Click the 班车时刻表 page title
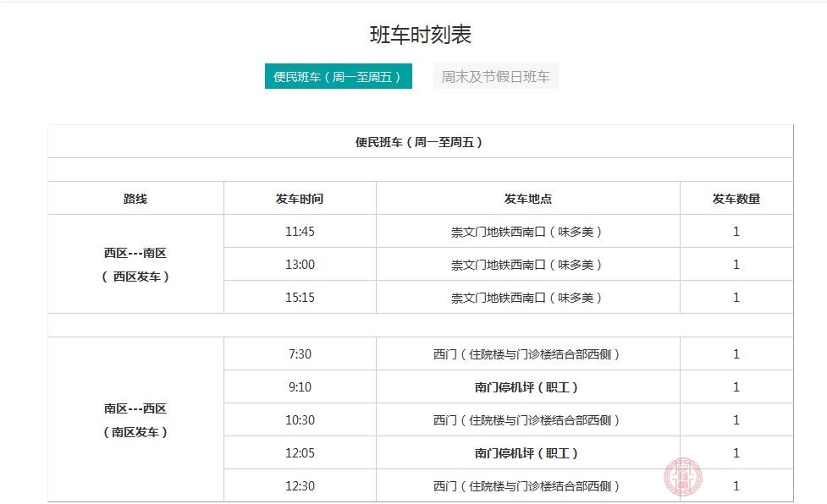This screenshot has height=504, width=827. [x=413, y=35]
